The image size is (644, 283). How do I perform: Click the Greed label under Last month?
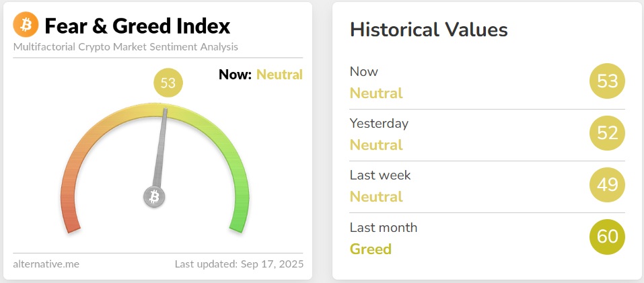[370, 249]
